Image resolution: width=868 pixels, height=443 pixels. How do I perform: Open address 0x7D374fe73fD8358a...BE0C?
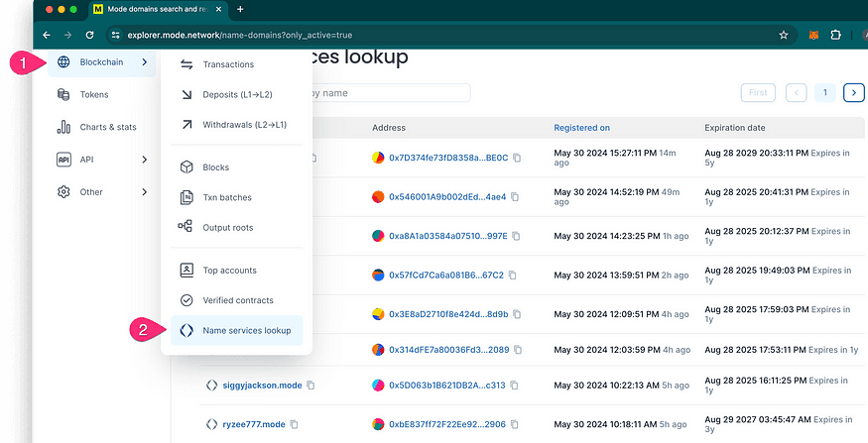(x=448, y=158)
